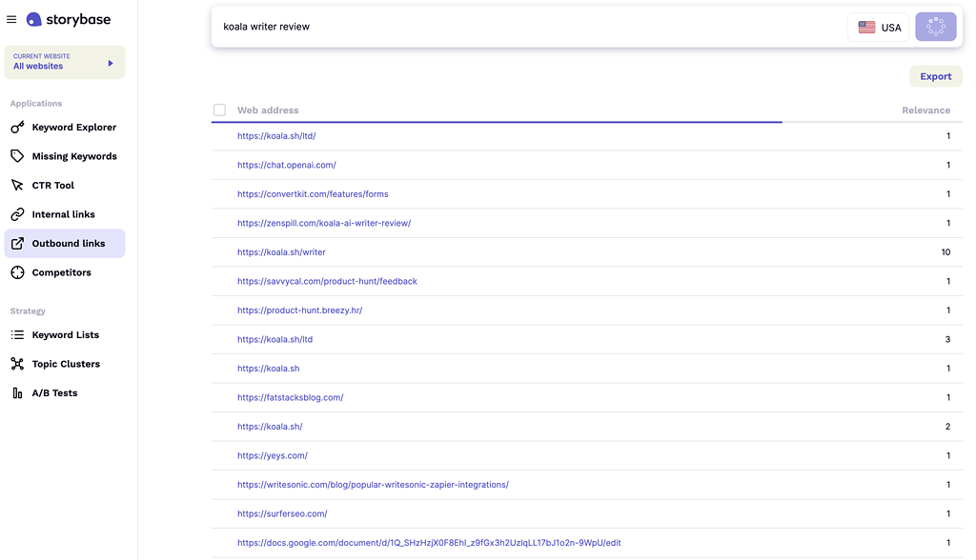The width and height of the screenshot is (976, 560).
Task: Open link https://fatstacksblog.com/
Action: coord(290,397)
